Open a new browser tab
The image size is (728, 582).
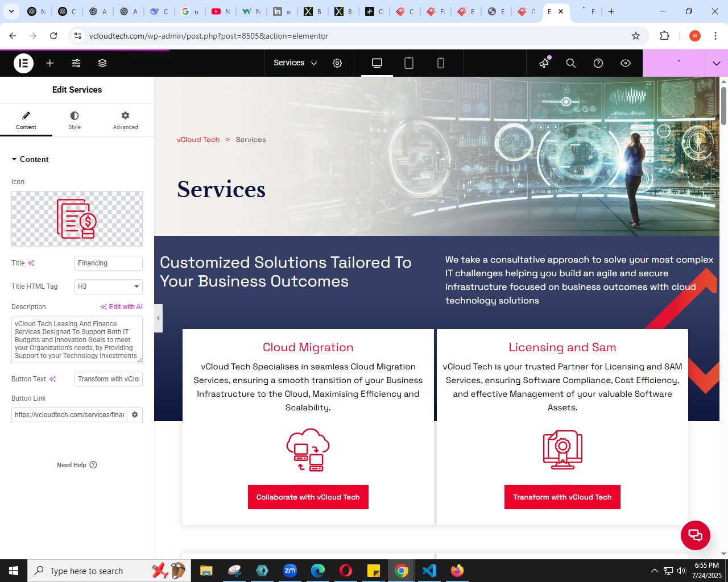[611, 11]
